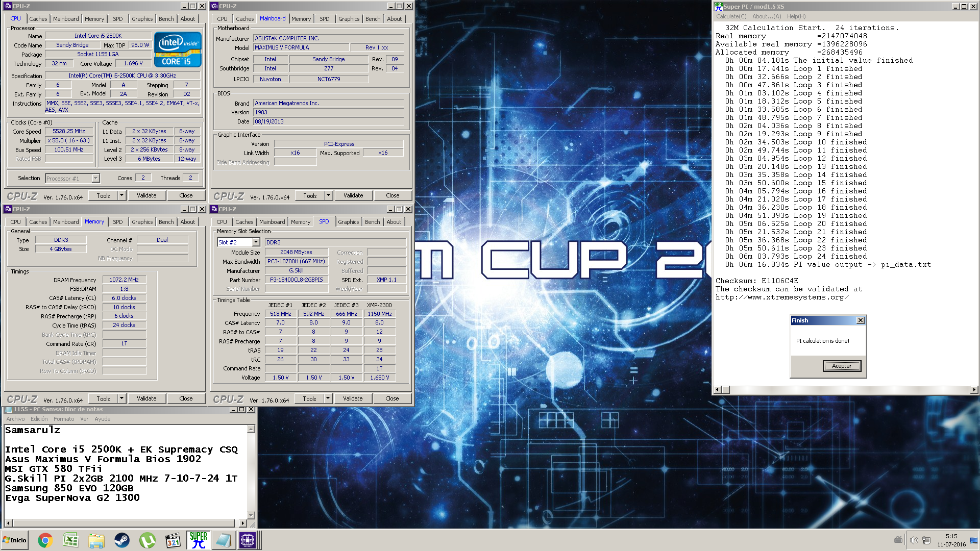This screenshot has width=980, height=551.
Task: Click Super PI horizontal scrollbar right arrow
Action: tap(974, 390)
